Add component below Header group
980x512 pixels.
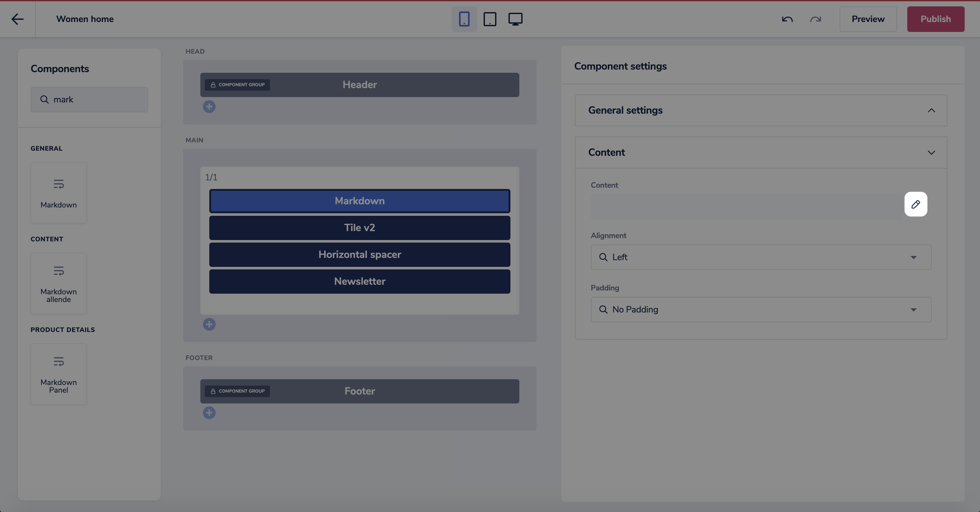209,107
